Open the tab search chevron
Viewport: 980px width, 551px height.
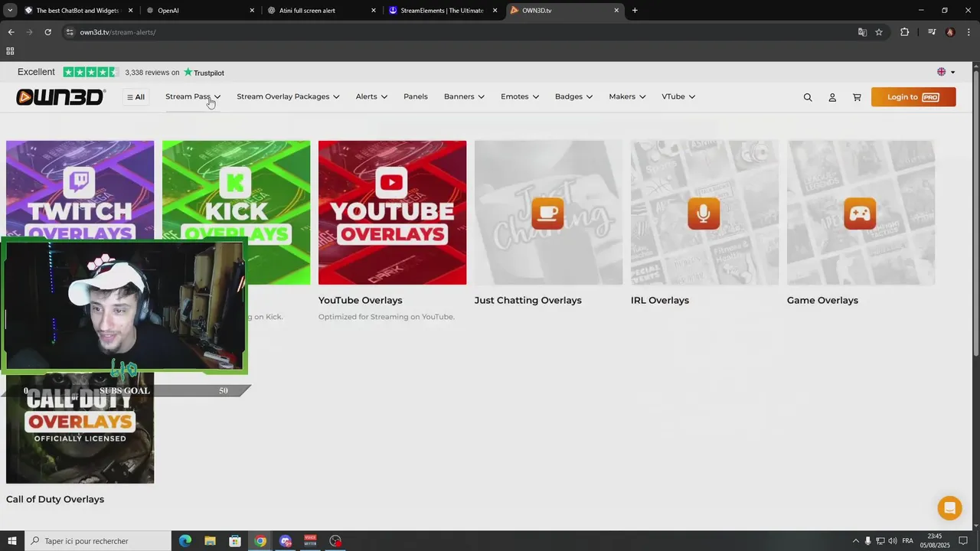[9, 11]
